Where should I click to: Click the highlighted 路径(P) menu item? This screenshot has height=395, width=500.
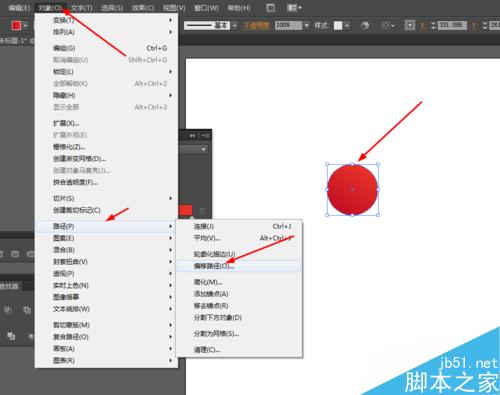[106, 226]
